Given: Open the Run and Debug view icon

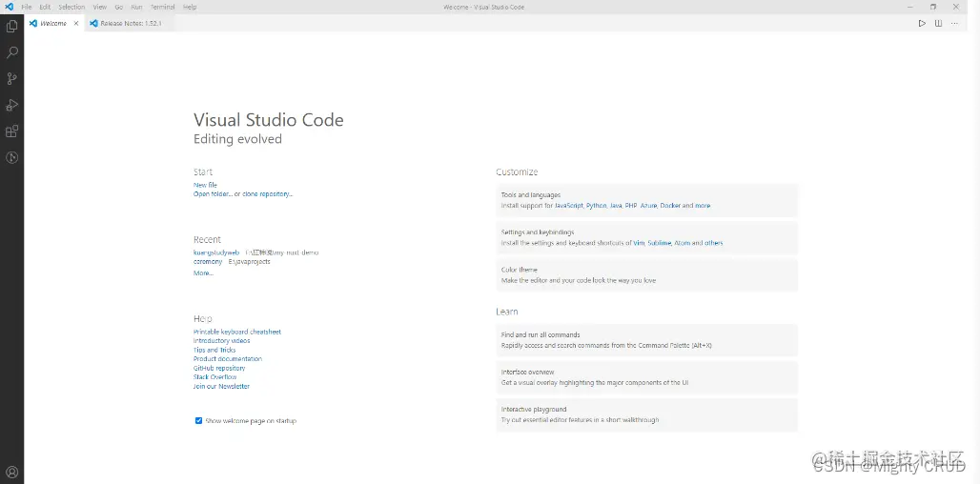Looking at the screenshot, I should click(x=11, y=105).
